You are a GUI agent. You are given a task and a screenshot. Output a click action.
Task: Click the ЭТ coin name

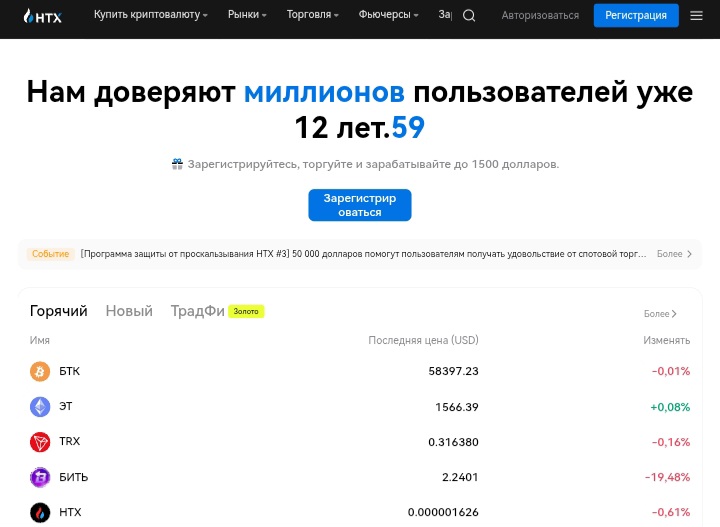[66, 406]
